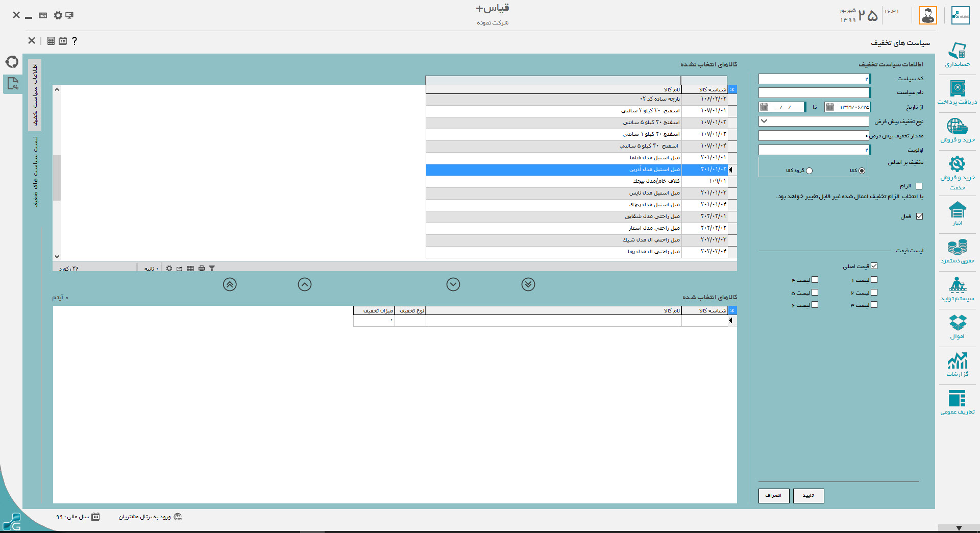The width and height of the screenshot is (980, 533).
Task: Click the calculator grid icon beside help
Action: 51,41
